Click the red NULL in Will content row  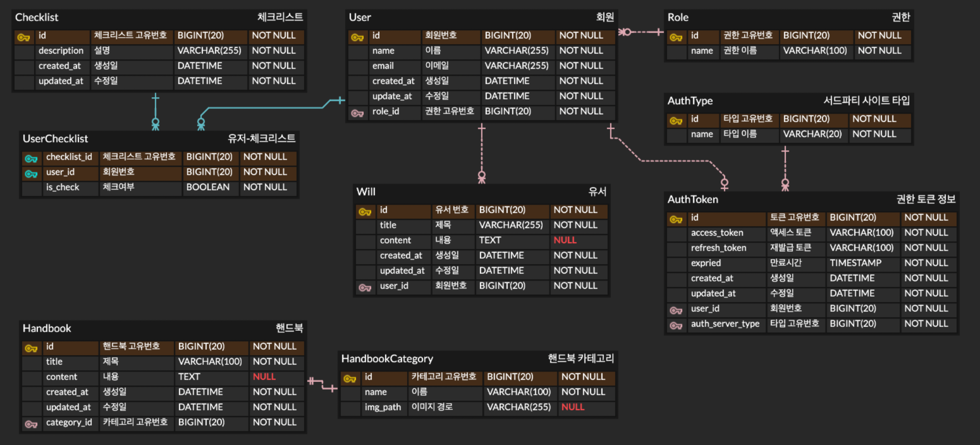[565, 240]
